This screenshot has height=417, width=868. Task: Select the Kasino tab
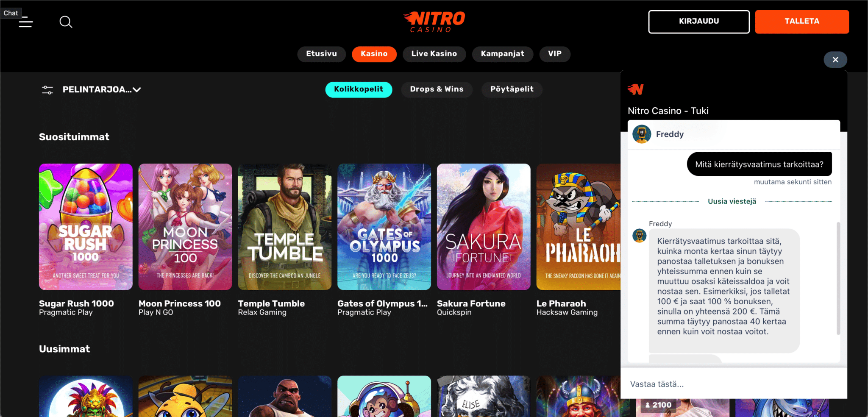click(374, 54)
